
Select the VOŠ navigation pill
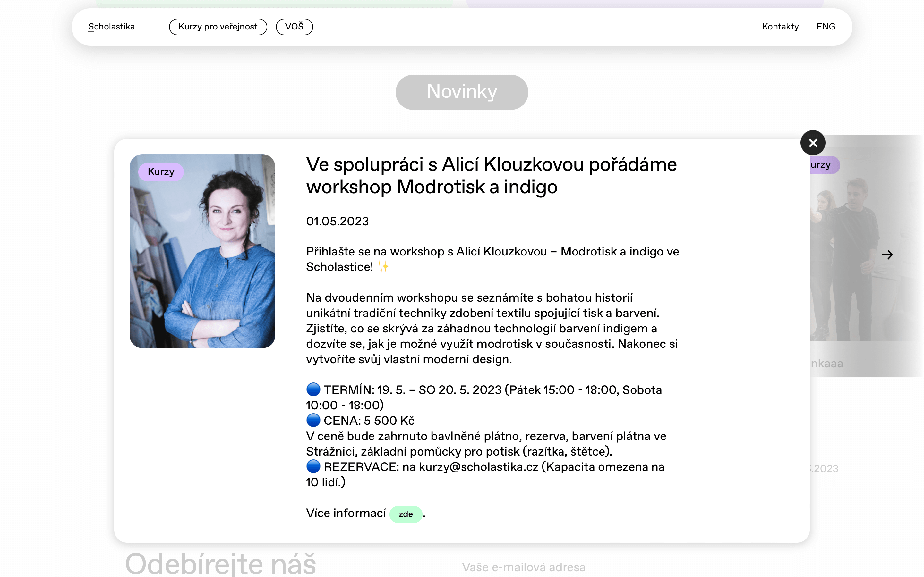(x=295, y=27)
